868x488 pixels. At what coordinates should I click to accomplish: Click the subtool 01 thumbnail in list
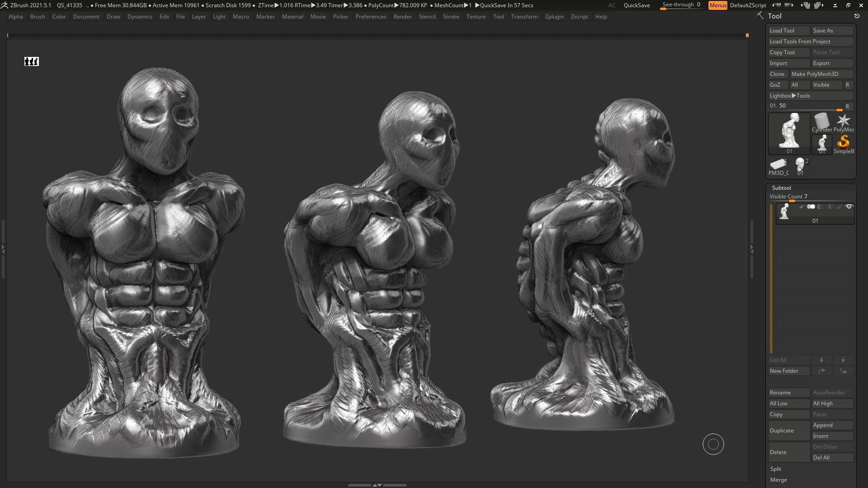(x=784, y=211)
